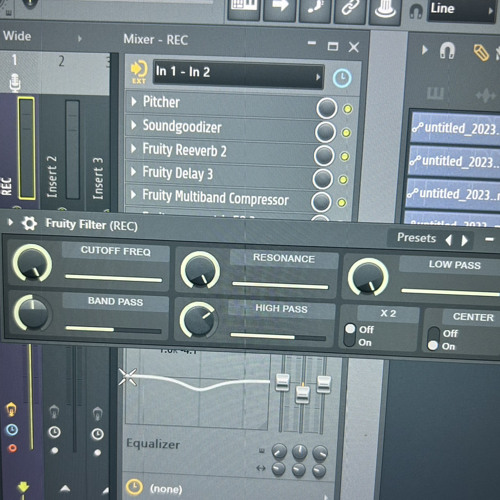This screenshot has width=500, height=500.
Task: Click the Low Pass knob
Action: click(x=368, y=277)
